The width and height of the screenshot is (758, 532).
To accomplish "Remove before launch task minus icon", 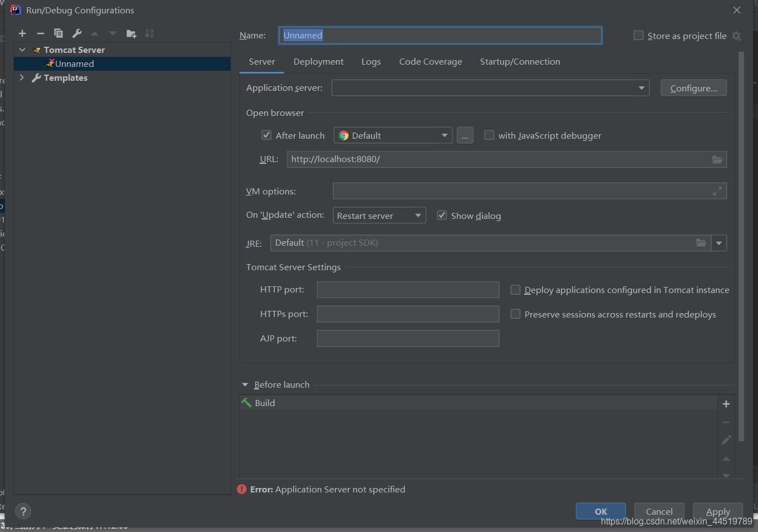I will coord(726,422).
